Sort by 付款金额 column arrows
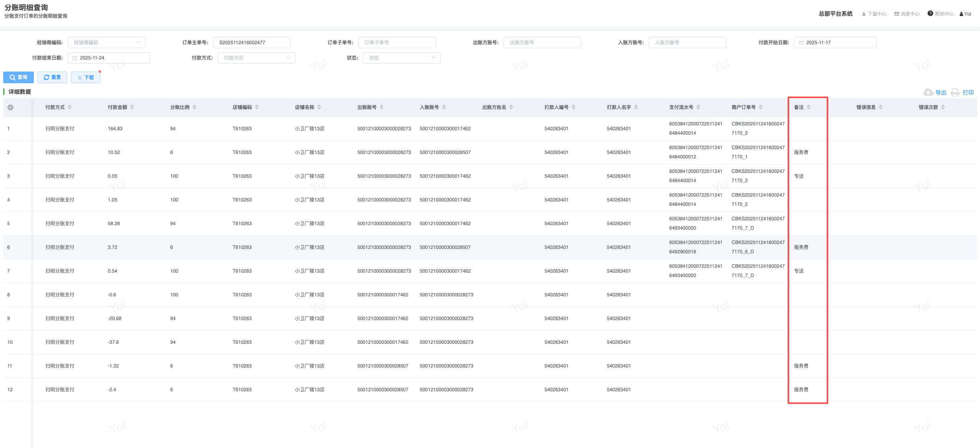The height and width of the screenshot is (448, 980). [132, 107]
